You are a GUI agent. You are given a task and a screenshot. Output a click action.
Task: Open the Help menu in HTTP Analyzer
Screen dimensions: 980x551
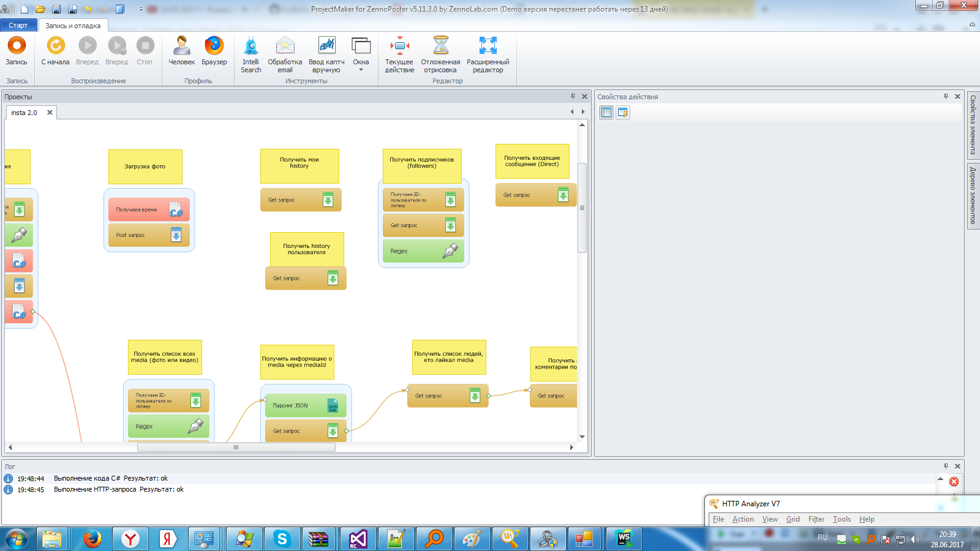click(x=867, y=519)
